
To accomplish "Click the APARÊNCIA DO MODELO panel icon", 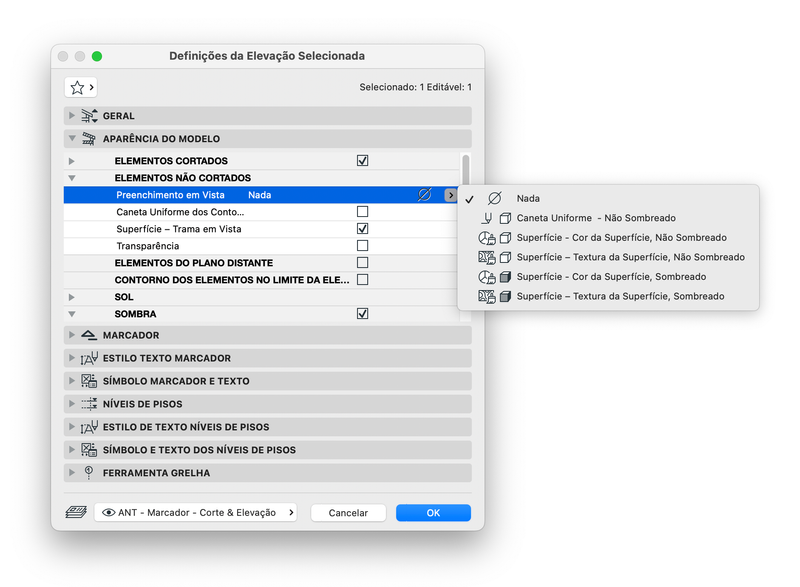I will coord(89,139).
